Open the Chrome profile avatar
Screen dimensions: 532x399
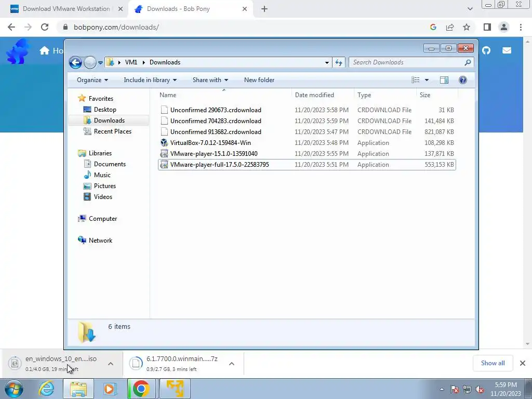[x=504, y=27]
